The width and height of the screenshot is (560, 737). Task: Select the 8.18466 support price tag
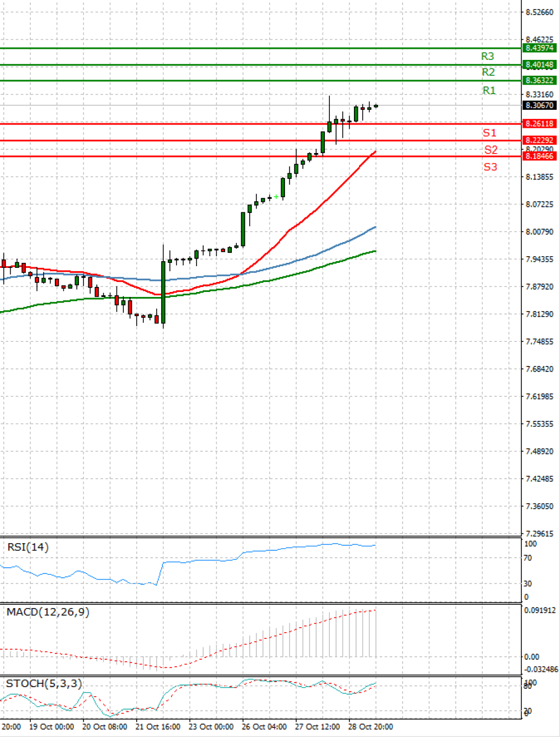540,156
